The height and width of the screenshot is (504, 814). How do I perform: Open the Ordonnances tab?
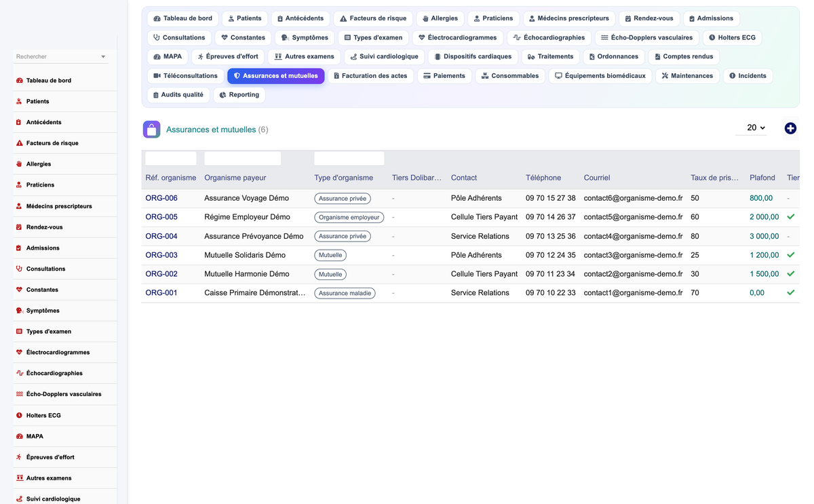(x=613, y=57)
